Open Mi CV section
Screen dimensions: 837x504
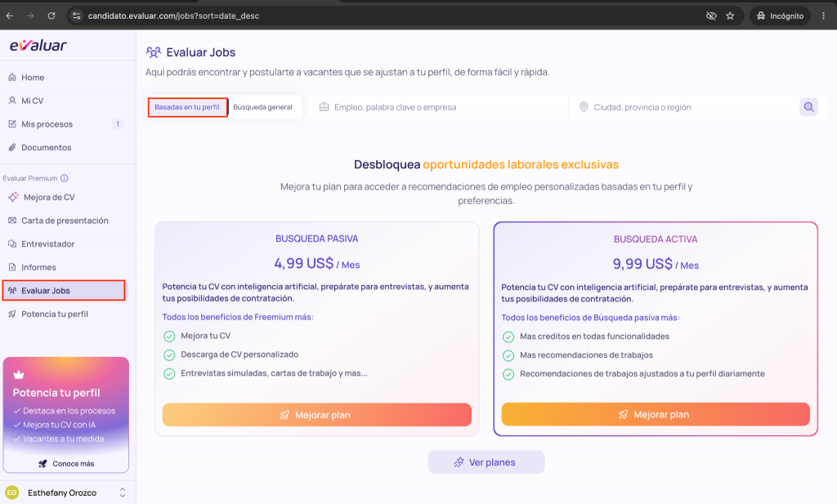pos(32,100)
